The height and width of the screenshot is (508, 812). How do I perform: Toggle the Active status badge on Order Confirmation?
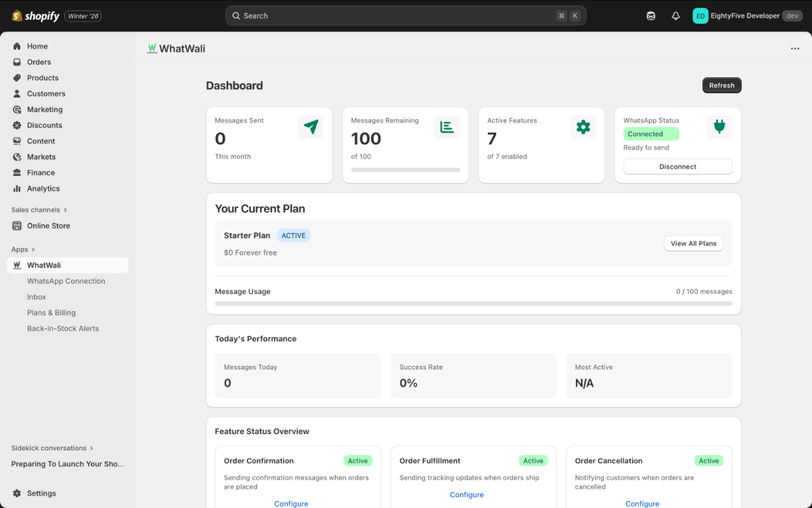tap(357, 461)
